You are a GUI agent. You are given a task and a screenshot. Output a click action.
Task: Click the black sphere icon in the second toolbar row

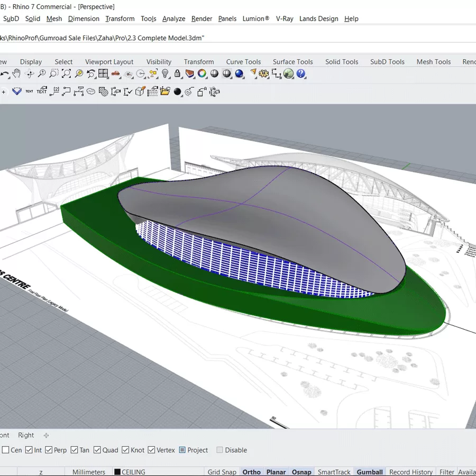coord(177,91)
